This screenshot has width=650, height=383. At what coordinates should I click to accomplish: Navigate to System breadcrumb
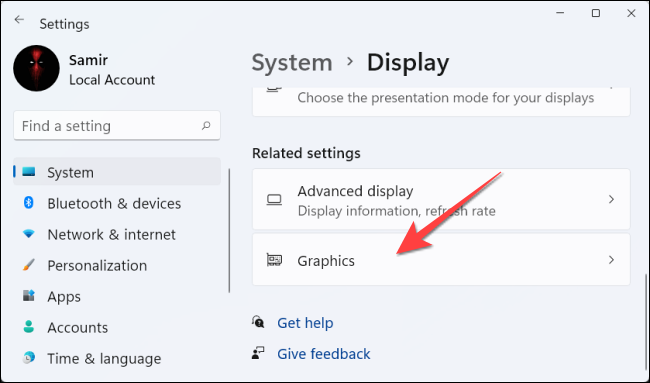[x=292, y=63]
